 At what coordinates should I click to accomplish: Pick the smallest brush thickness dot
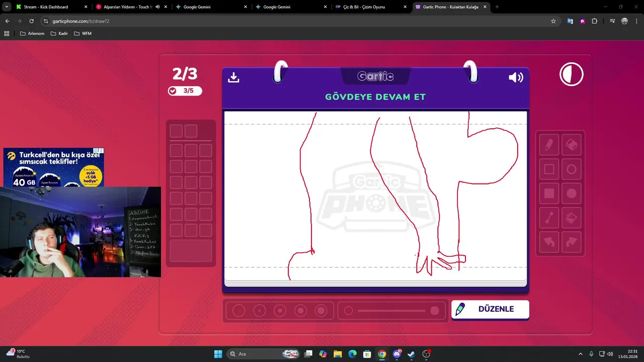239,311
